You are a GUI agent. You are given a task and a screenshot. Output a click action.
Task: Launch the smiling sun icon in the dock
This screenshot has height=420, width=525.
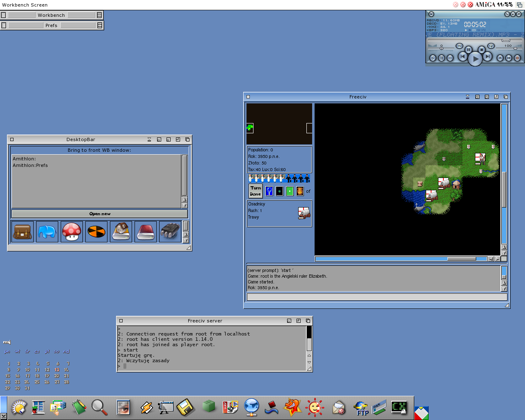pyautogui.click(x=315, y=408)
